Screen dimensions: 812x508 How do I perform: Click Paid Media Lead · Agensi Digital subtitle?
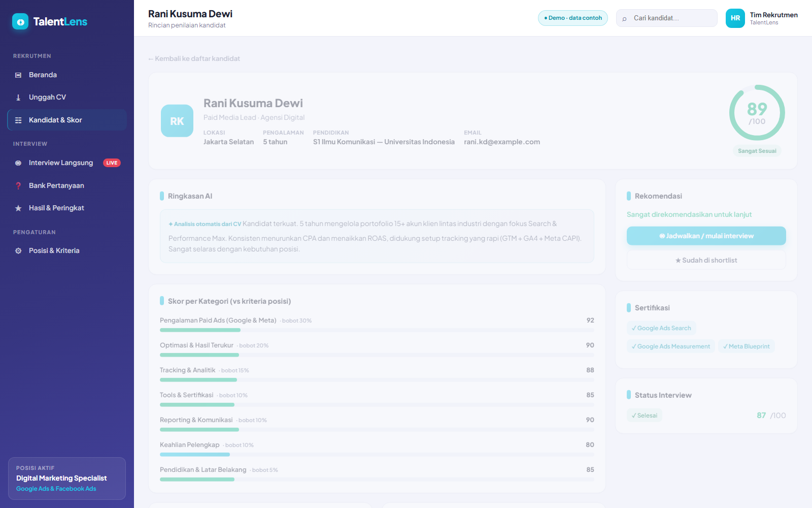click(254, 117)
